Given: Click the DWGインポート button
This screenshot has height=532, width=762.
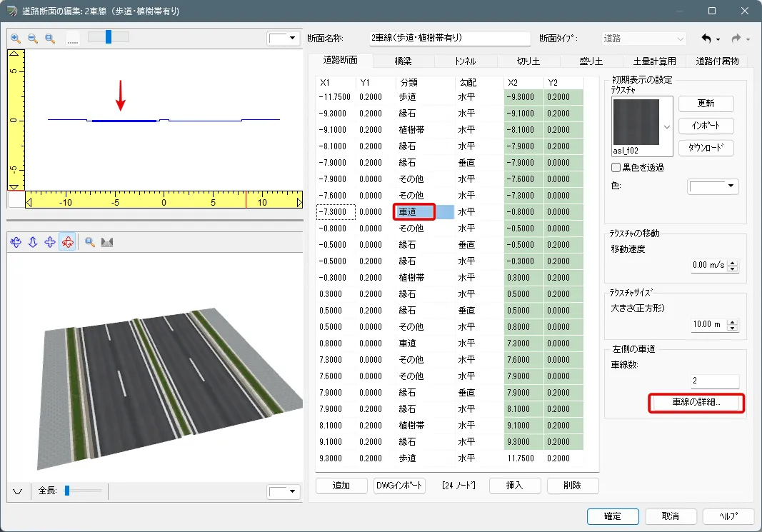Looking at the screenshot, I should point(399,486).
